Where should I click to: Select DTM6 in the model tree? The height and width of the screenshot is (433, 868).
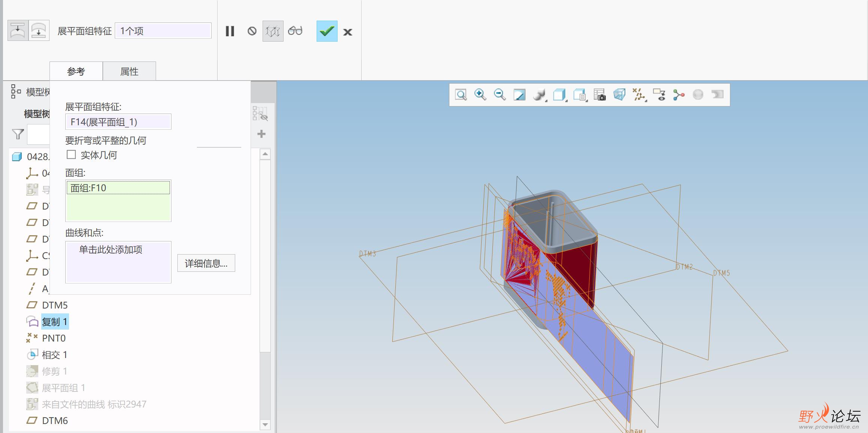pyautogui.click(x=55, y=421)
